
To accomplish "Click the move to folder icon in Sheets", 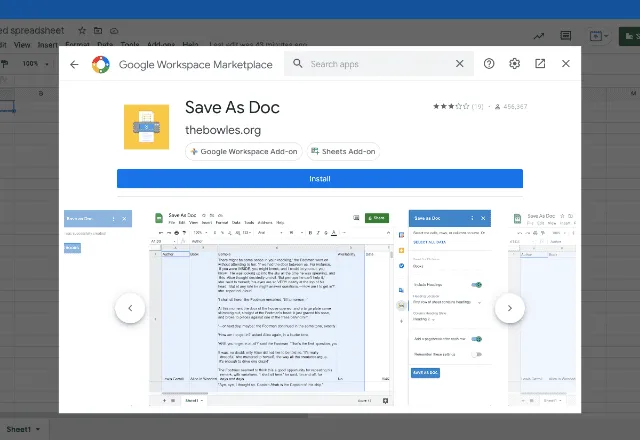I will pos(98,31).
